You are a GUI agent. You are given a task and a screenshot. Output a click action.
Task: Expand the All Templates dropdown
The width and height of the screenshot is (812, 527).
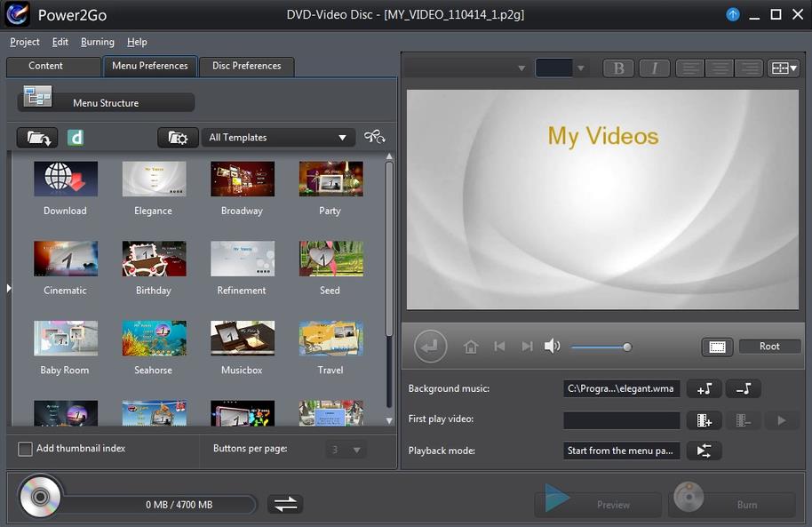tap(276, 138)
